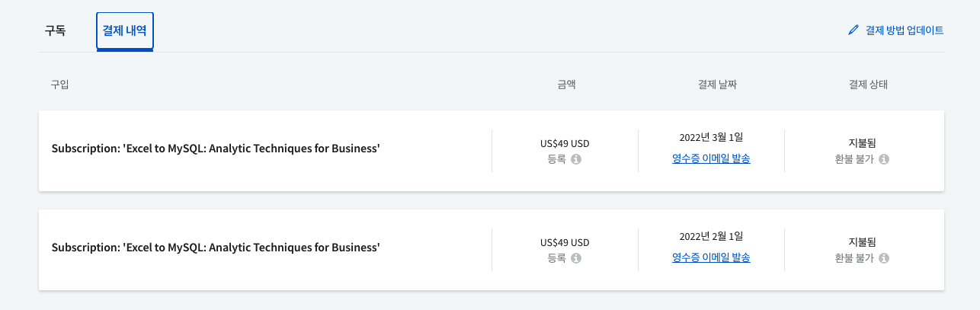This screenshot has width=980, height=310.
Task: Switch to the 구독 tab
Action: 55,31
